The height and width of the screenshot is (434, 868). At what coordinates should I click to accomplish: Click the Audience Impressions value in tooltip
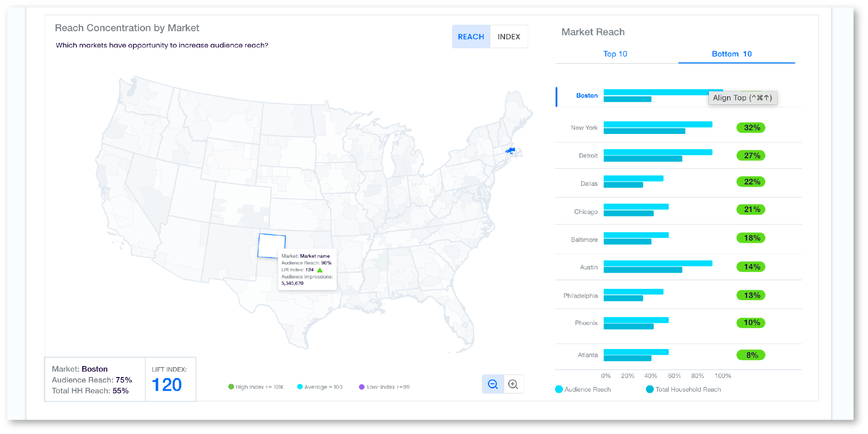tap(292, 283)
